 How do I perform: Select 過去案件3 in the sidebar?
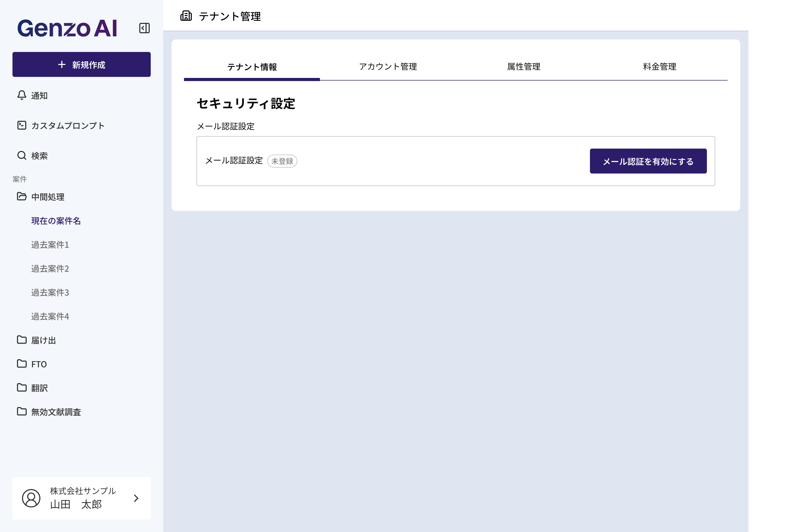[50, 292]
